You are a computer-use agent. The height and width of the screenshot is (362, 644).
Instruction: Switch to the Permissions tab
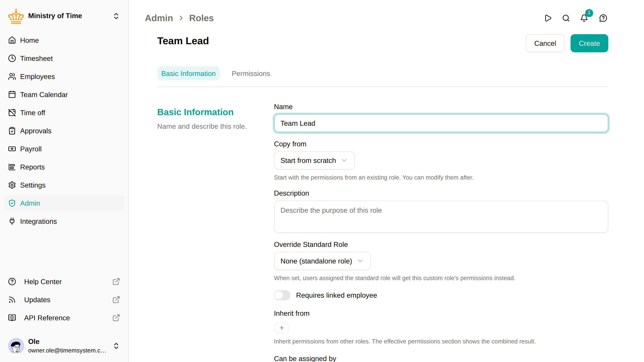(x=251, y=73)
